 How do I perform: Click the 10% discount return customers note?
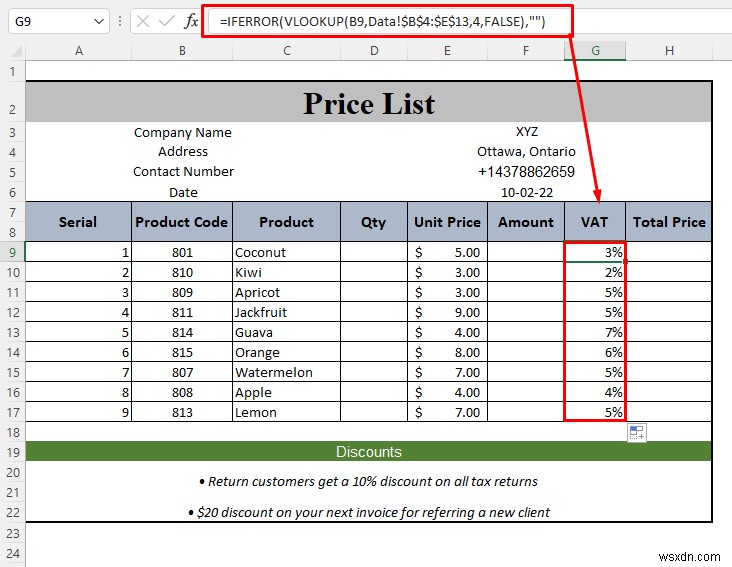click(369, 482)
